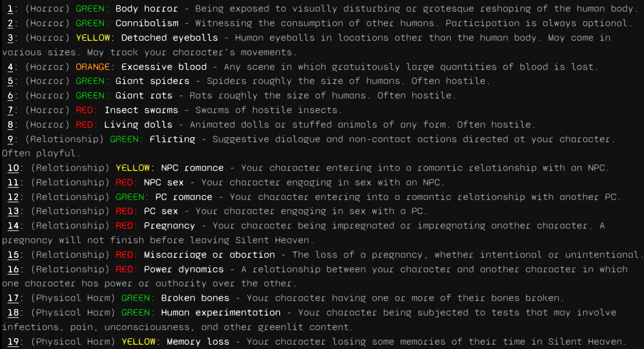
Task: Open numbered link 5 for Giant spiders
Action: [x=10, y=81]
